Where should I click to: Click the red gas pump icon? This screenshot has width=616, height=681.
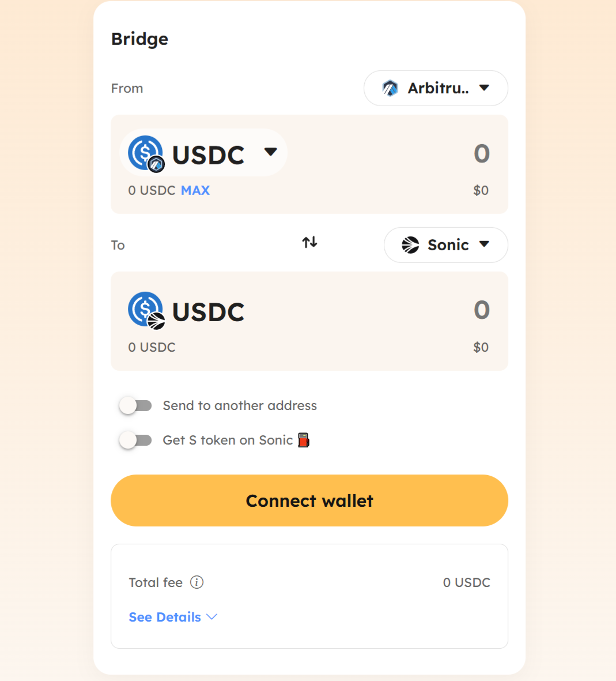coord(304,440)
